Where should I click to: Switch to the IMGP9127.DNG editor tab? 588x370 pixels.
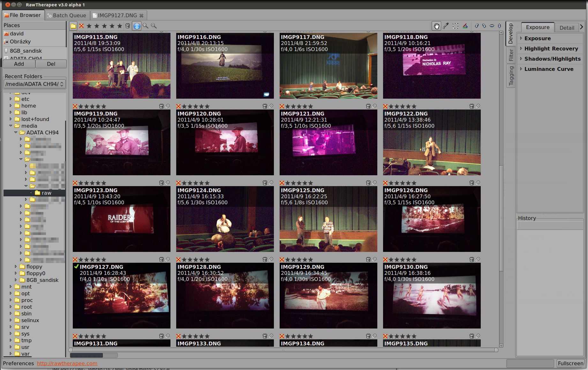(x=117, y=15)
